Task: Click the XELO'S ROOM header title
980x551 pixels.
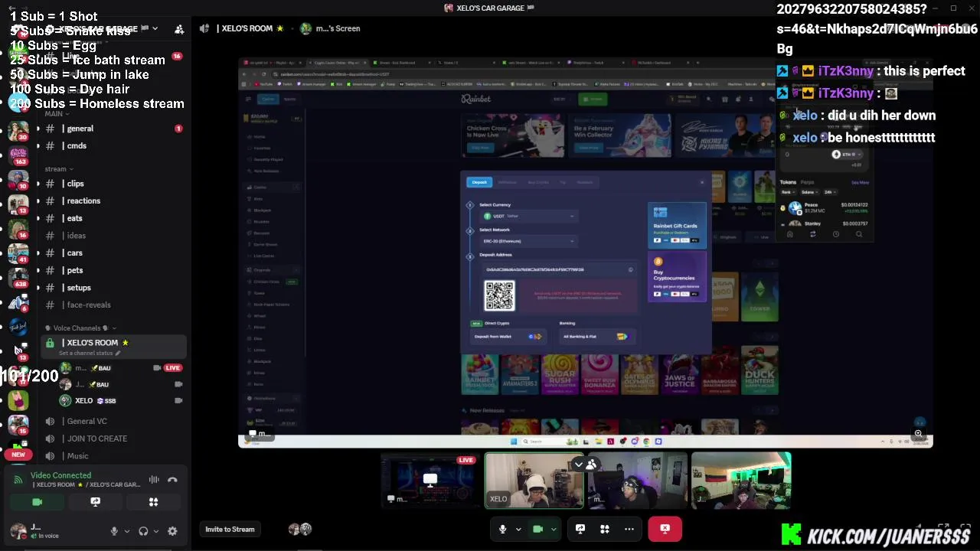Action: pyautogui.click(x=250, y=28)
